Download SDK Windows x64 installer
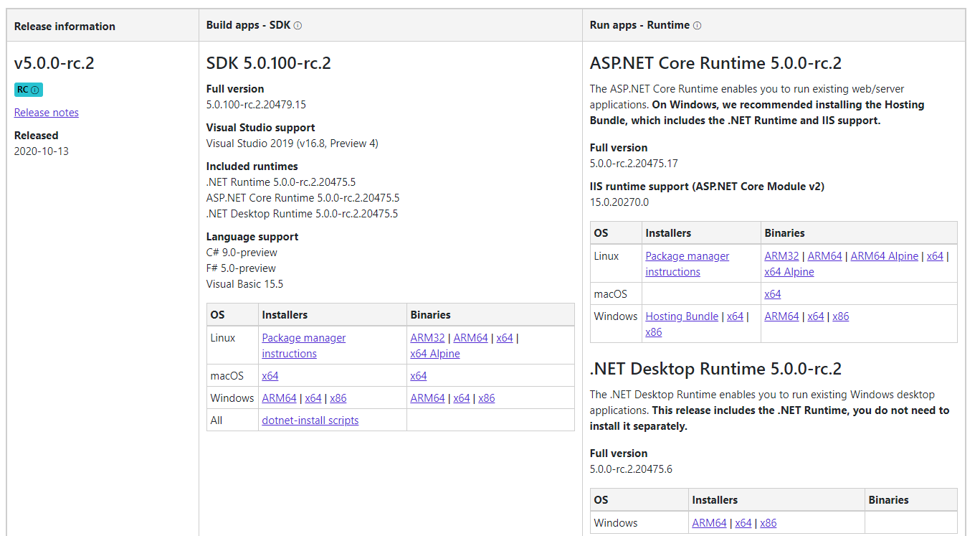This screenshot has height=536, width=980. 313,398
